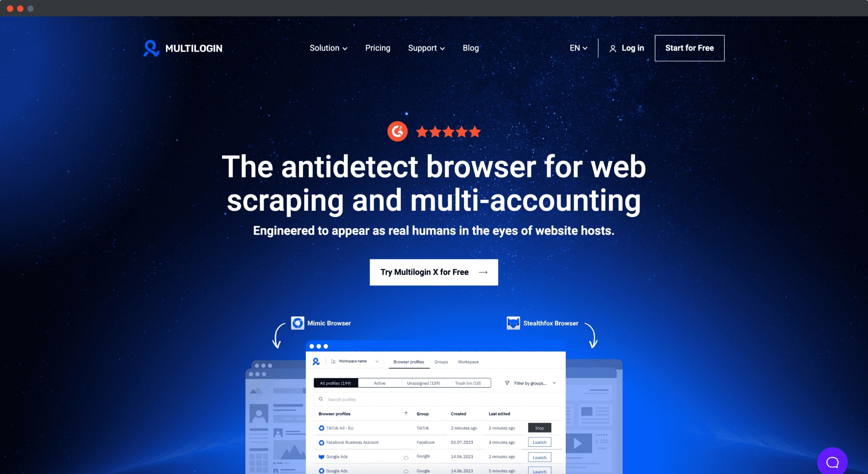Click the TikTok profile favicon icon
The height and width of the screenshot is (474, 868).
[321, 428]
